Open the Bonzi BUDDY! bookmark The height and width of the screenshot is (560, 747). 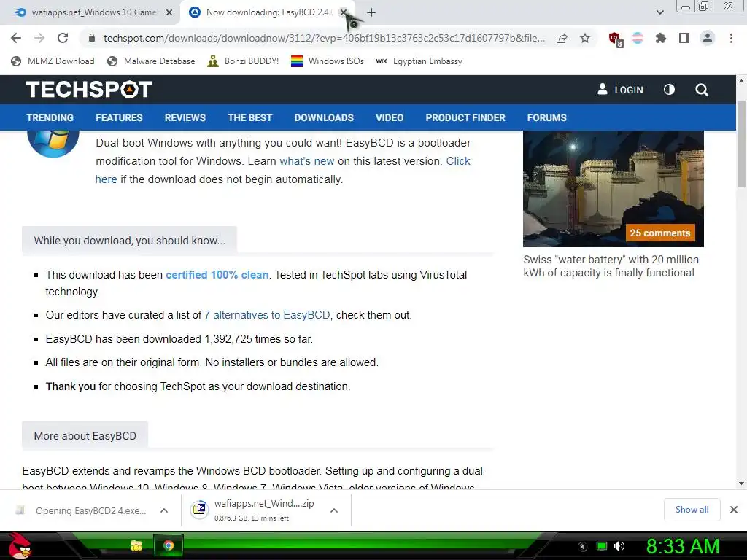243,61
